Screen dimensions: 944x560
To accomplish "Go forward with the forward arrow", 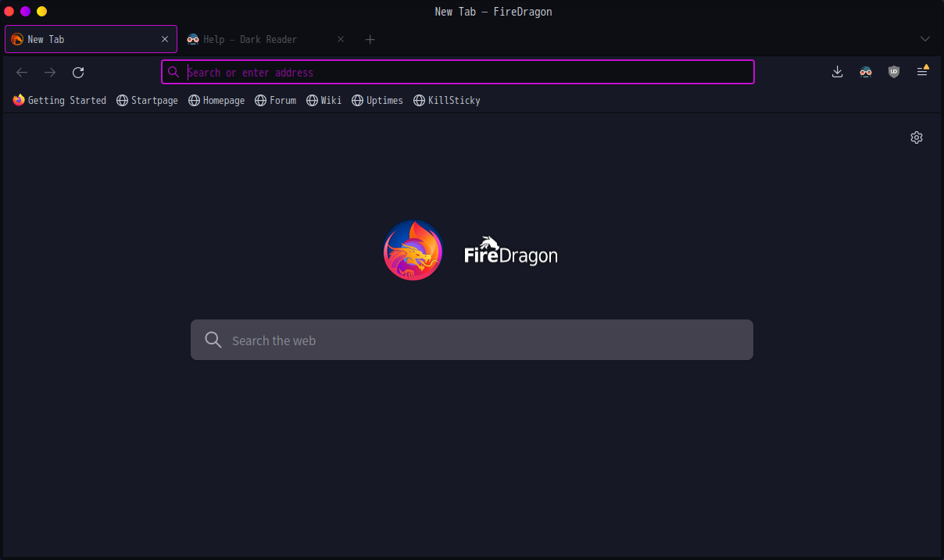I will tap(50, 73).
